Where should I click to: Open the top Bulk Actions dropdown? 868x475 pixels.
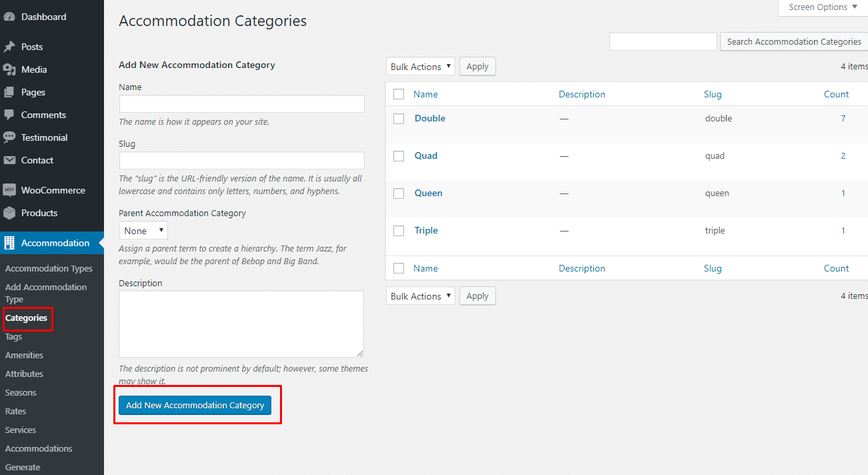click(x=420, y=67)
